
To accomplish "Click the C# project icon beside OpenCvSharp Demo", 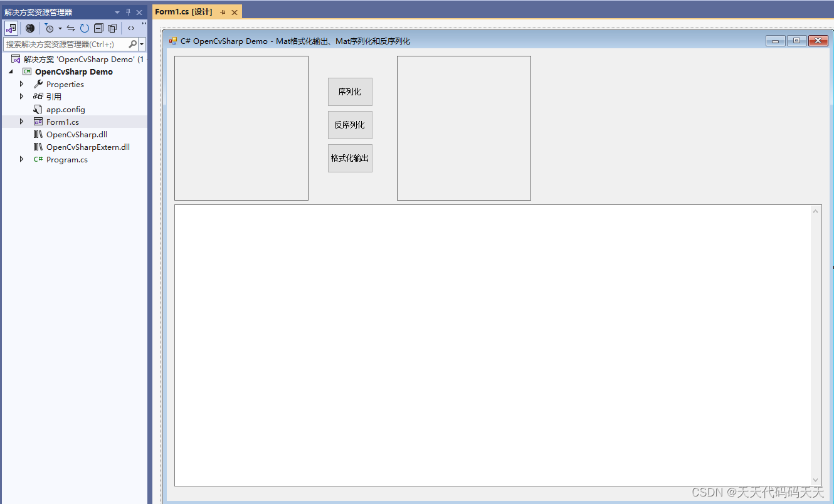I will point(27,71).
